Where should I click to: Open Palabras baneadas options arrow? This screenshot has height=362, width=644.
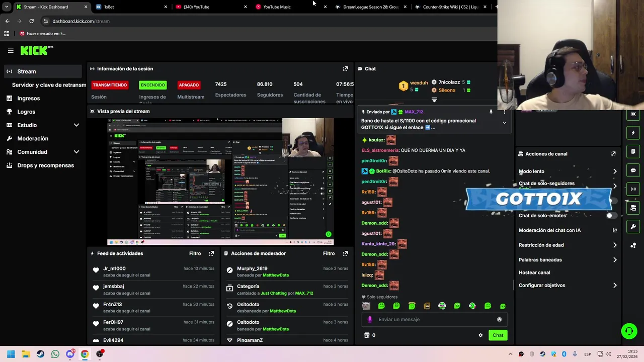coord(615,260)
